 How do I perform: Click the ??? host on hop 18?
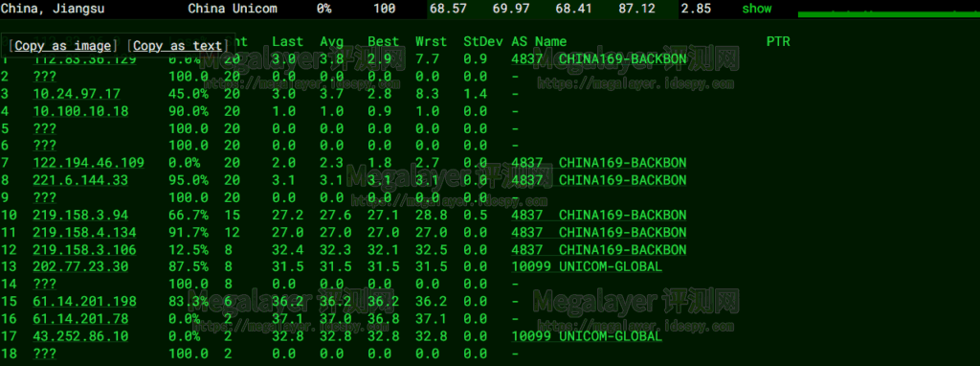[45, 354]
